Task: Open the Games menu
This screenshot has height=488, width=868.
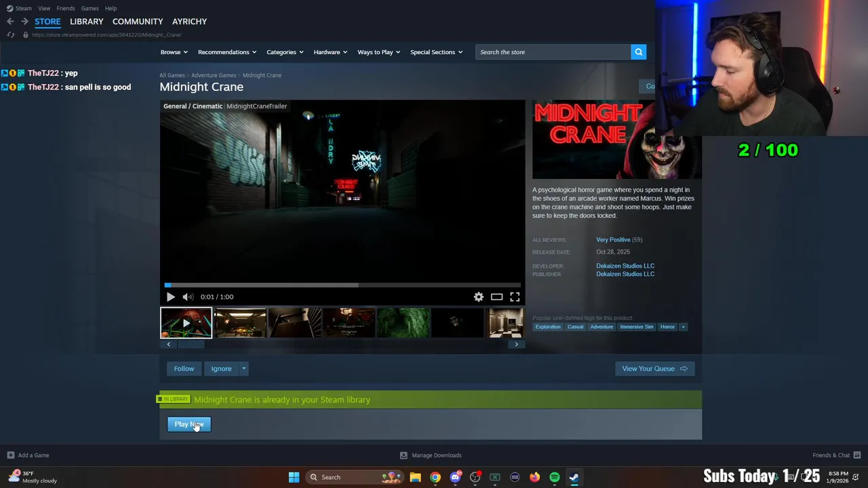Action: 90,8
